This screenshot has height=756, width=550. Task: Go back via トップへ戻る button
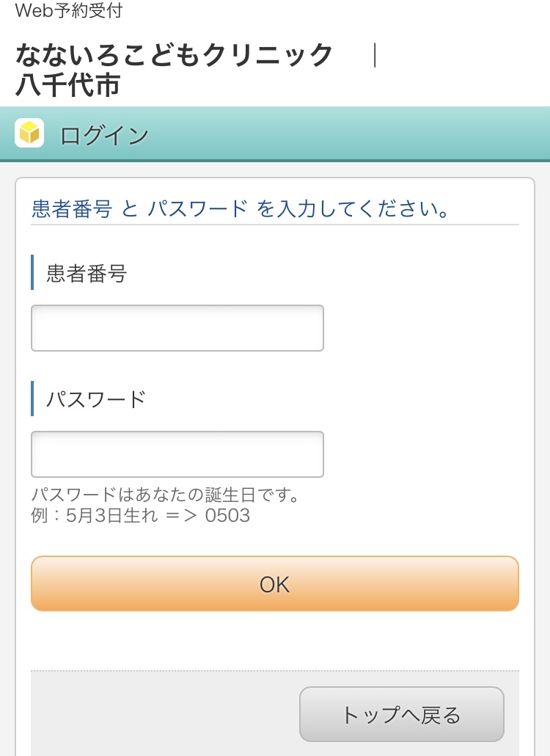[402, 714]
